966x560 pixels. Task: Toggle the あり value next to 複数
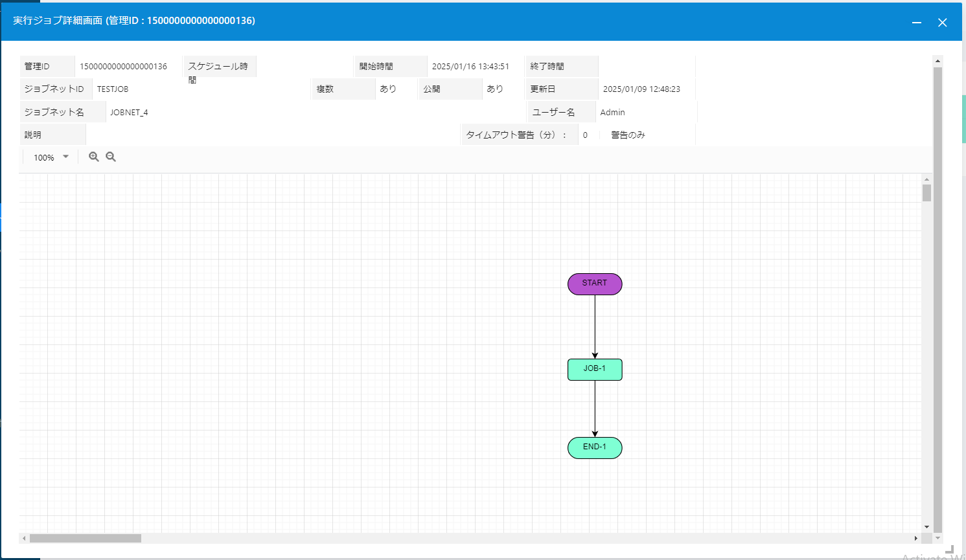[x=389, y=89]
